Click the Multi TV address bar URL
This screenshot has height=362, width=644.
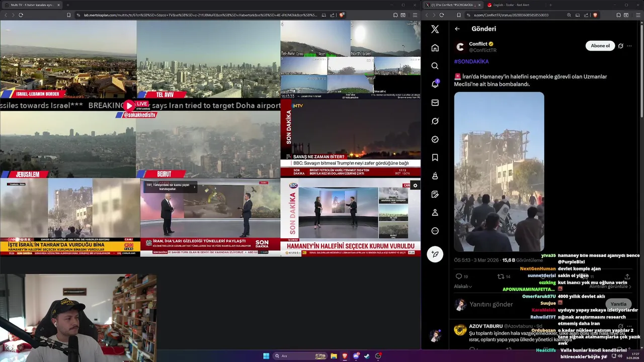point(200,15)
